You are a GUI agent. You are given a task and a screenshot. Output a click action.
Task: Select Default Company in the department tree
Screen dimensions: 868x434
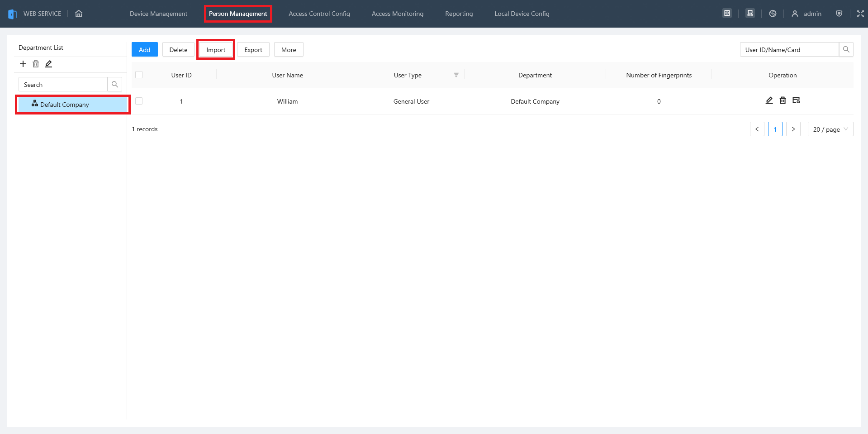[72, 105]
